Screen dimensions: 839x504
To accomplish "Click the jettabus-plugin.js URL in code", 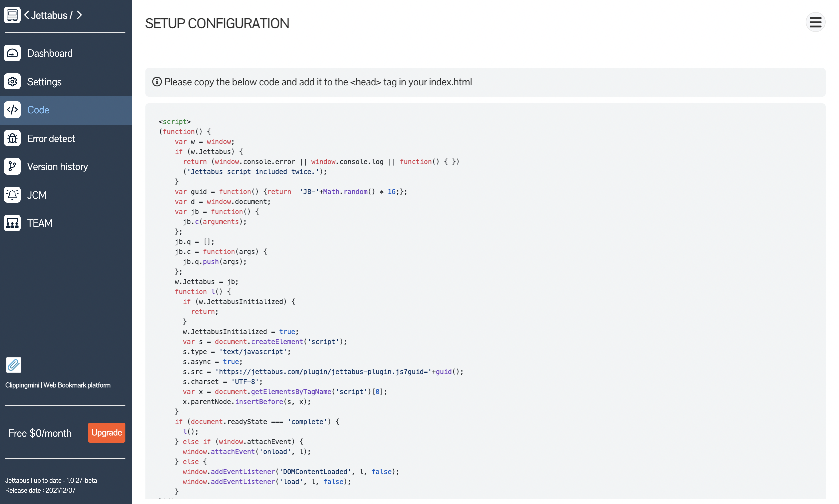I will [324, 372].
